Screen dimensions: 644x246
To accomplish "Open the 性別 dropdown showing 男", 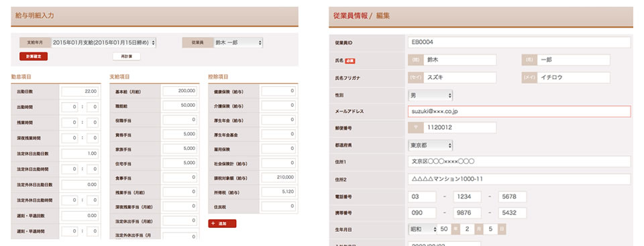I will [431, 95].
